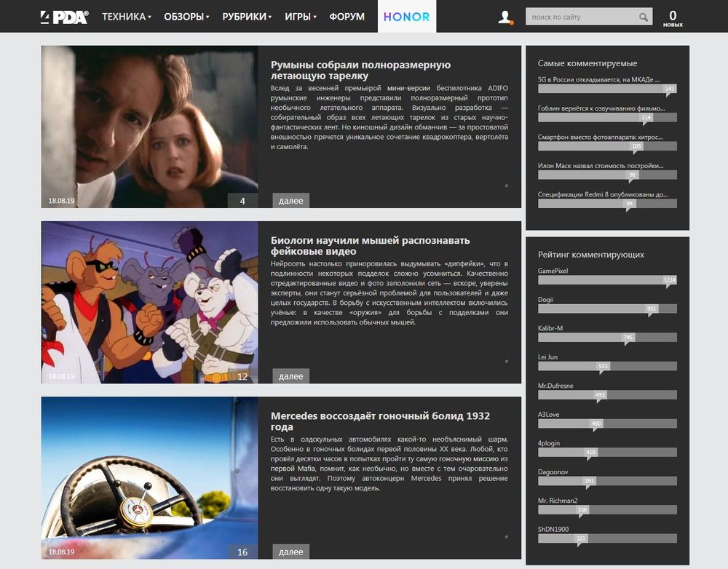Open the user profile icon
Screen dimensions: 728x569
(505, 17)
